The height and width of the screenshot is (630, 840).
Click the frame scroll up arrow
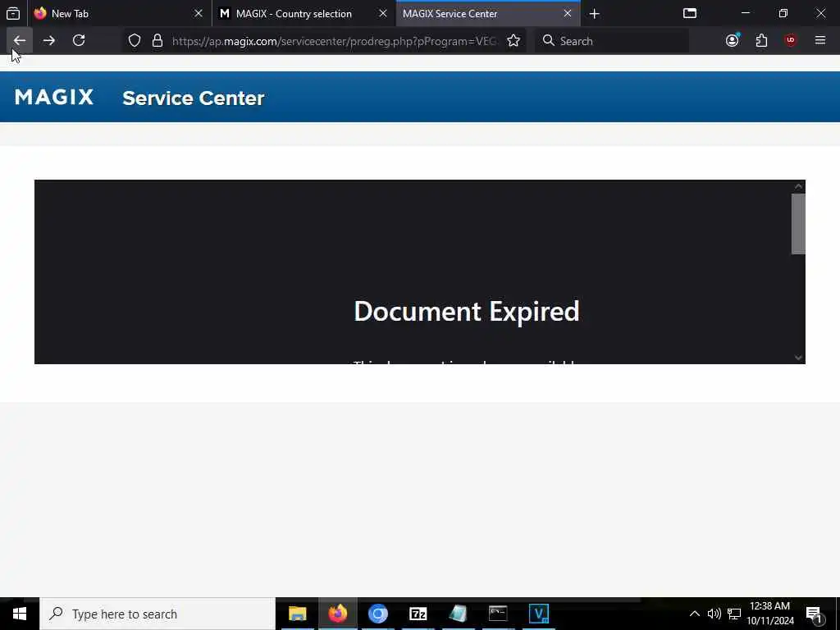(x=798, y=186)
